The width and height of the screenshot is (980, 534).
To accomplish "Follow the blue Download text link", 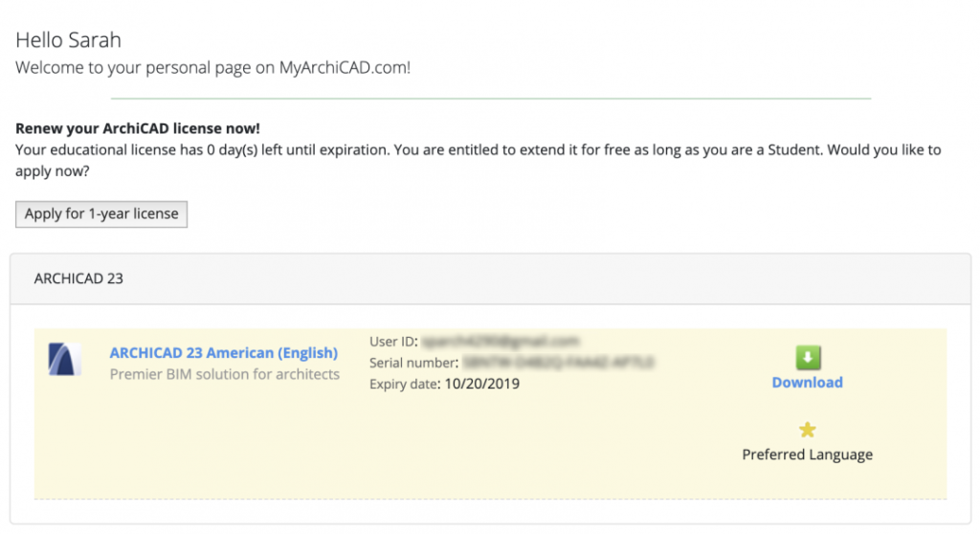I will tap(808, 383).
